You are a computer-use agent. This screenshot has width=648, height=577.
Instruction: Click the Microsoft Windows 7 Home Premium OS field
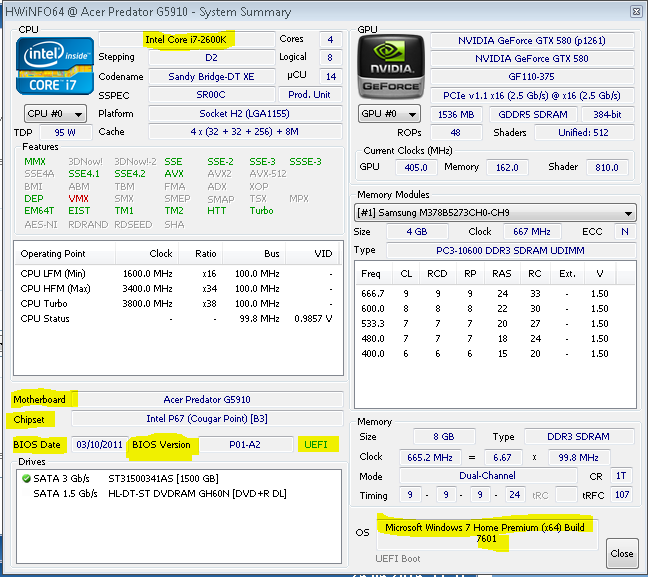[x=487, y=533]
